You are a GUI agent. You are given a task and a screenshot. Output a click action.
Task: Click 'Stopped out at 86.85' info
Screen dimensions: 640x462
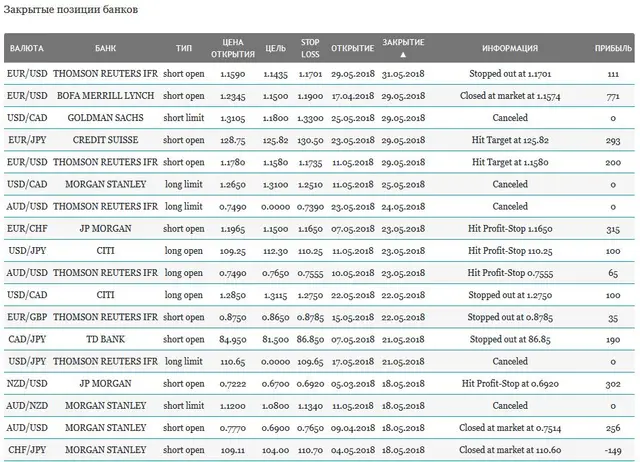[510, 339]
